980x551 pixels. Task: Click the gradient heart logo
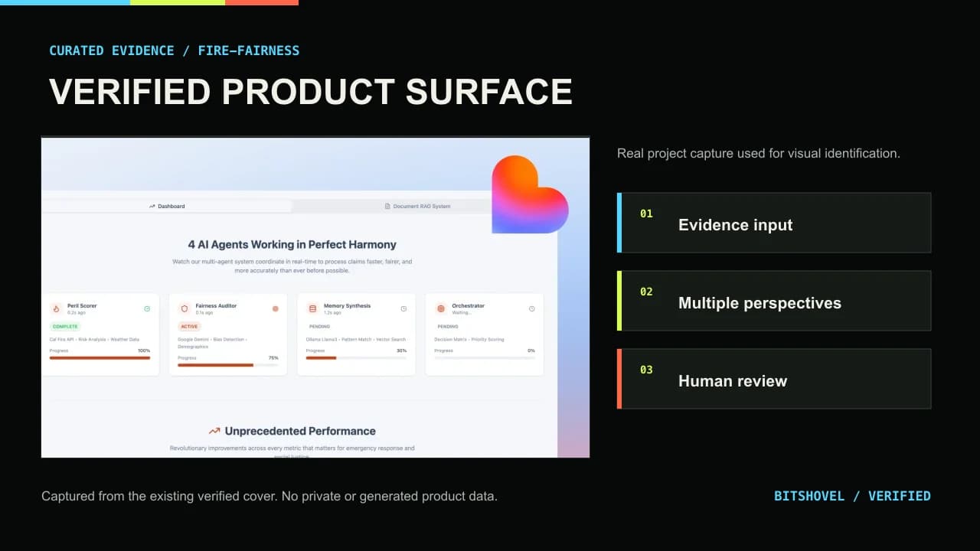530,194
